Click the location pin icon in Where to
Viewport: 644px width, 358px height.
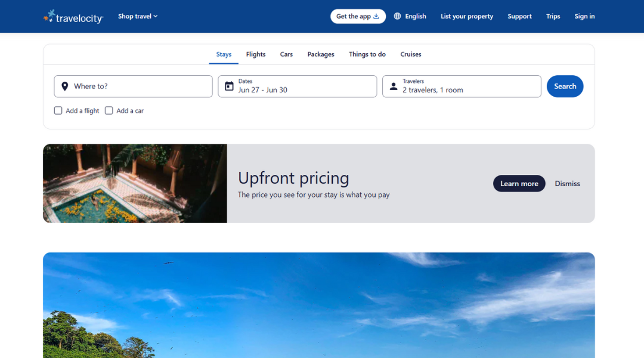[65, 87]
